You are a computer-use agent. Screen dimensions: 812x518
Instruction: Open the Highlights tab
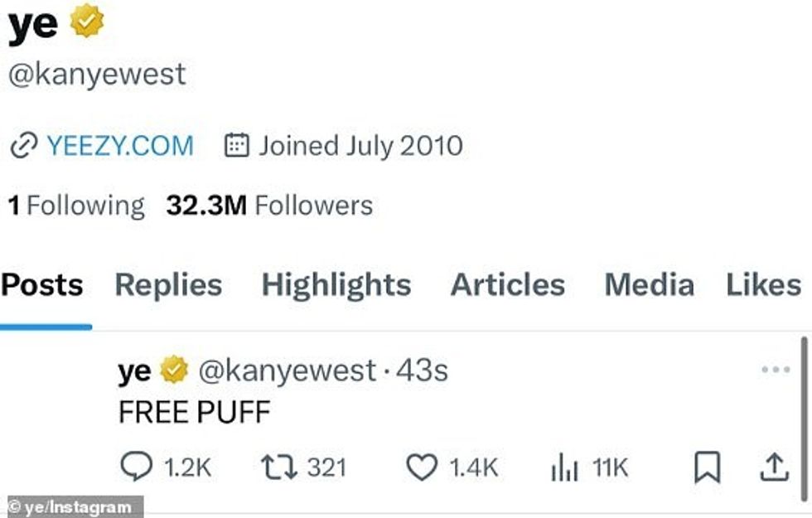click(x=335, y=284)
